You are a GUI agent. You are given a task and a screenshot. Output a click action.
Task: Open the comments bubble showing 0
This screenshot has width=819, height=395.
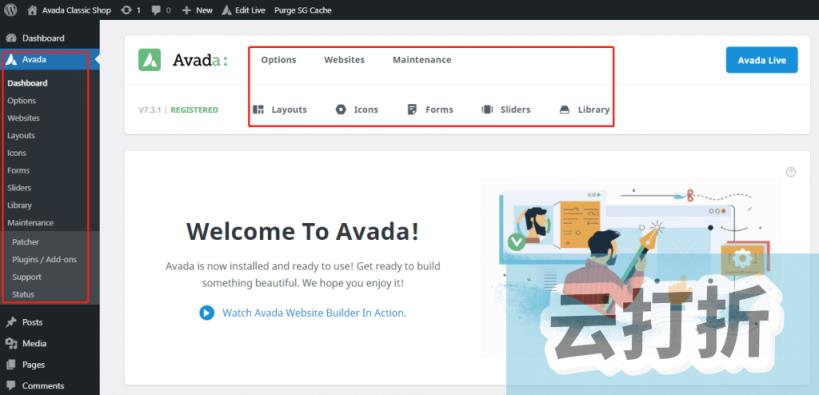161,10
